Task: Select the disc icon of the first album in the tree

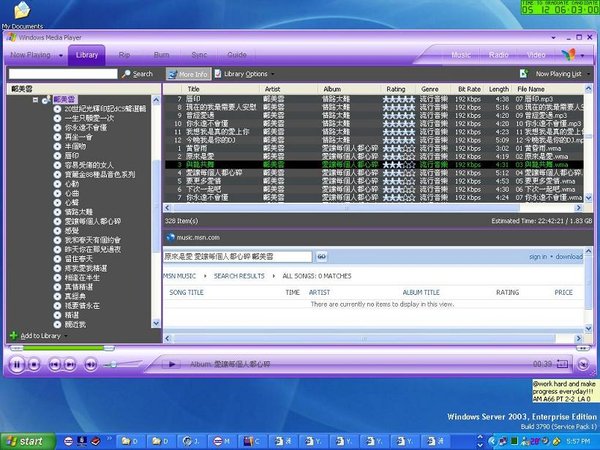Action: pyautogui.click(x=57, y=109)
